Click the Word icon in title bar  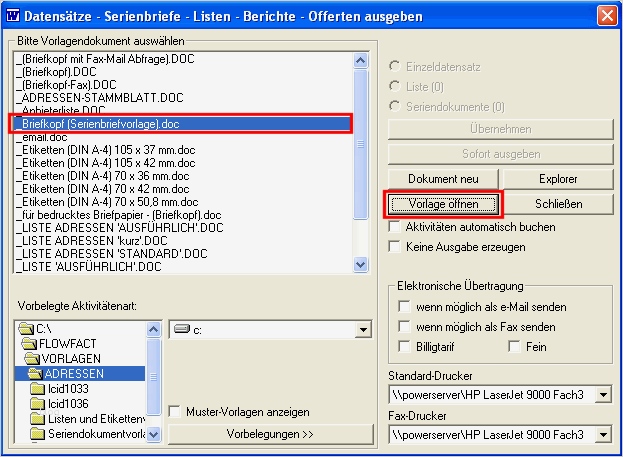click(13, 15)
